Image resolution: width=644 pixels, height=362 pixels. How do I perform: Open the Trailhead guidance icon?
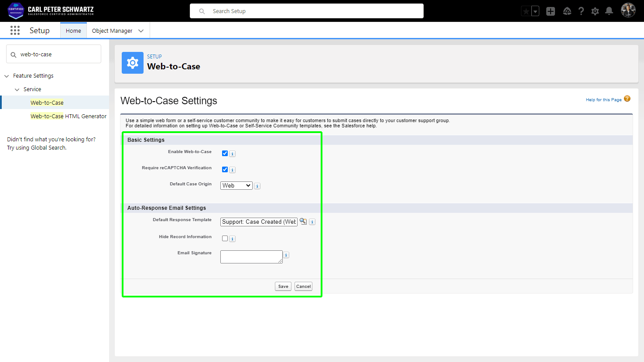click(x=567, y=11)
